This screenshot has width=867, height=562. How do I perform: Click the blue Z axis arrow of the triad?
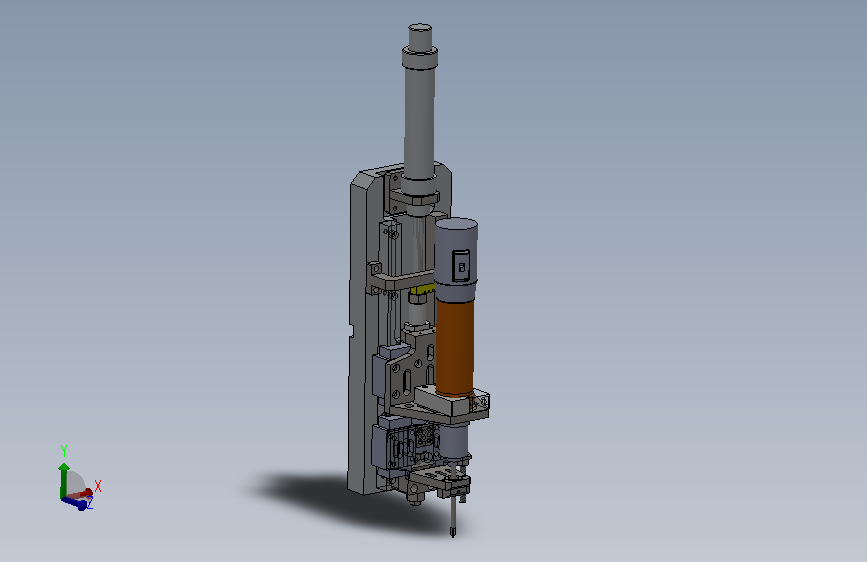point(76,503)
